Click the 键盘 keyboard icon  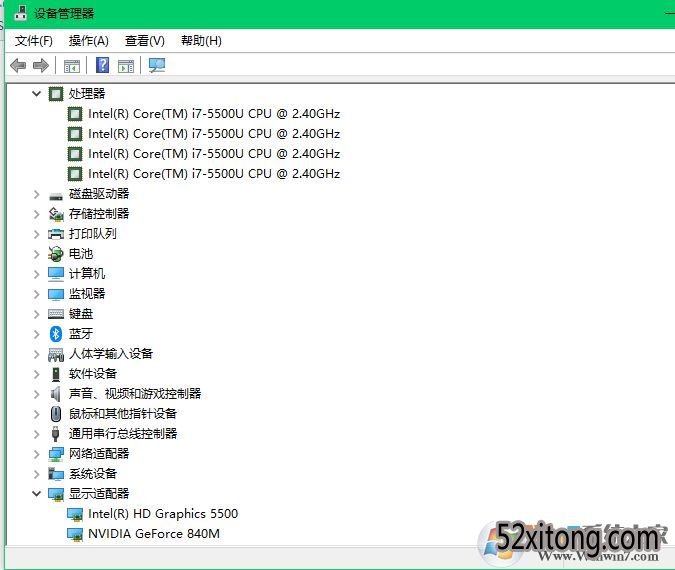tap(56, 314)
